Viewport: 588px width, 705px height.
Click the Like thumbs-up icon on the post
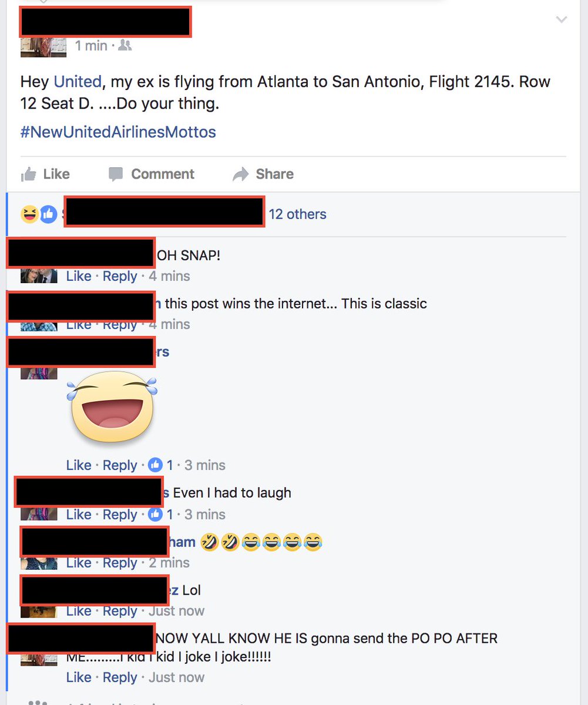pyautogui.click(x=28, y=174)
